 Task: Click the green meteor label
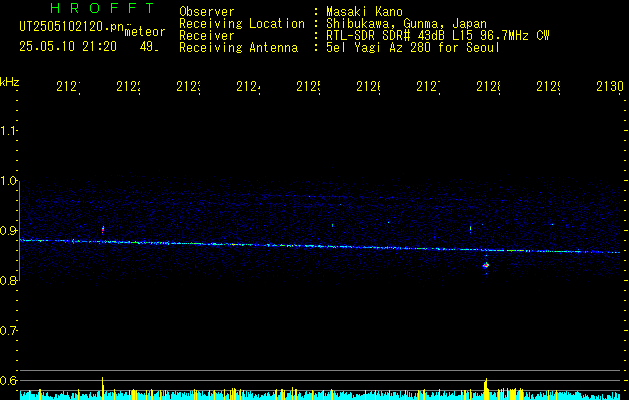tap(145, 32)
